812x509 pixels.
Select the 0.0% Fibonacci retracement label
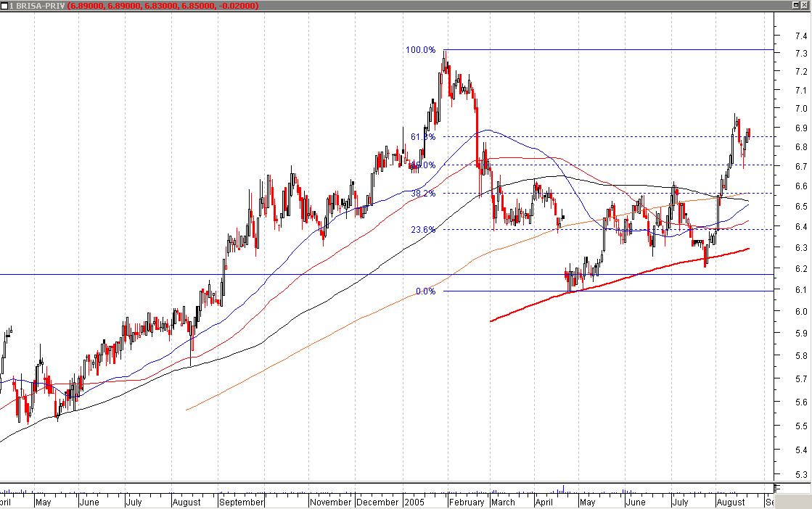pos(426,291)
